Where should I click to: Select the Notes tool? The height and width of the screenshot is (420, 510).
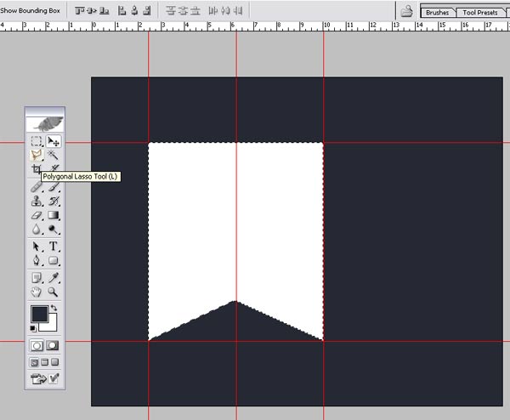pos(36,278)
